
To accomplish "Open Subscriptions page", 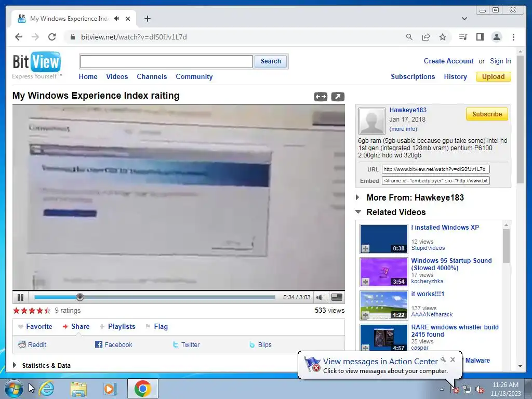I will (x=413, y=77).
